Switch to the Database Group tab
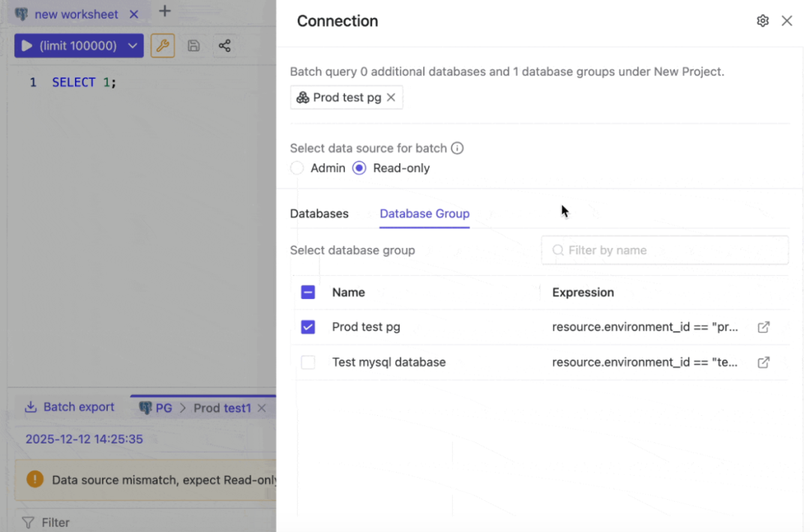810x532 pixels. tap(424, 214)
